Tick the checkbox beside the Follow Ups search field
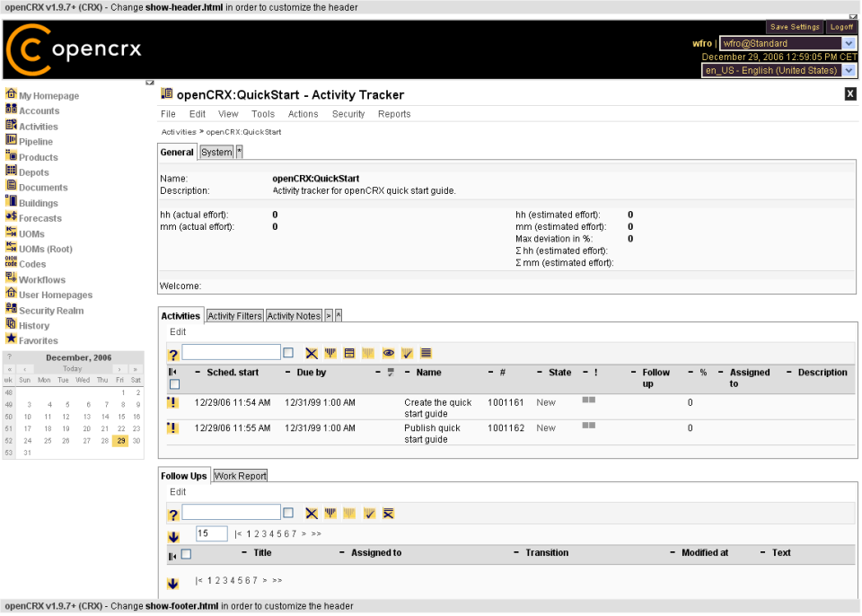 point(288,513)
